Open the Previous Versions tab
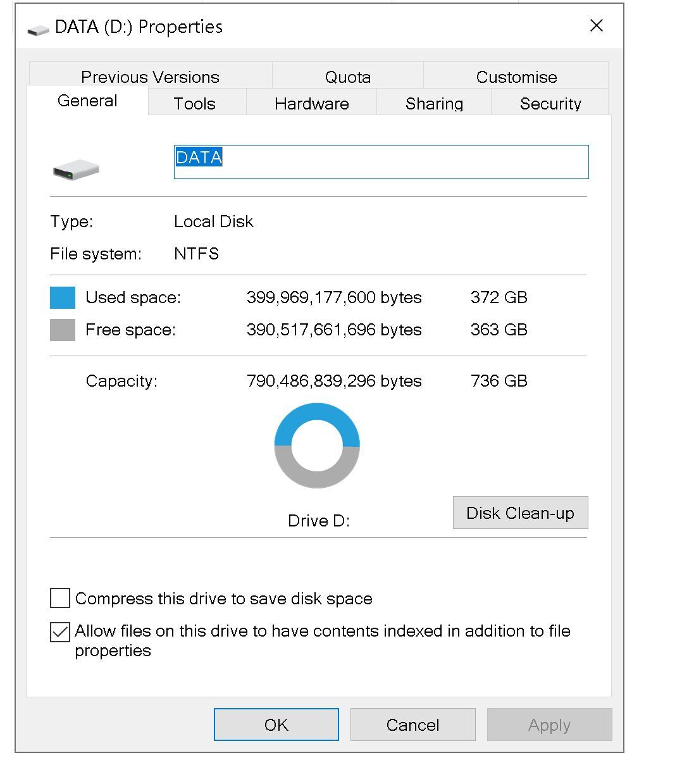682x784 pixels. click(x=150, y=77)
